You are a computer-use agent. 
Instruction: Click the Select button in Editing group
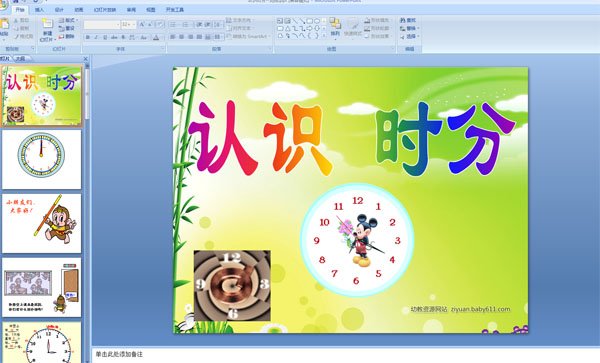coord(409,36)
